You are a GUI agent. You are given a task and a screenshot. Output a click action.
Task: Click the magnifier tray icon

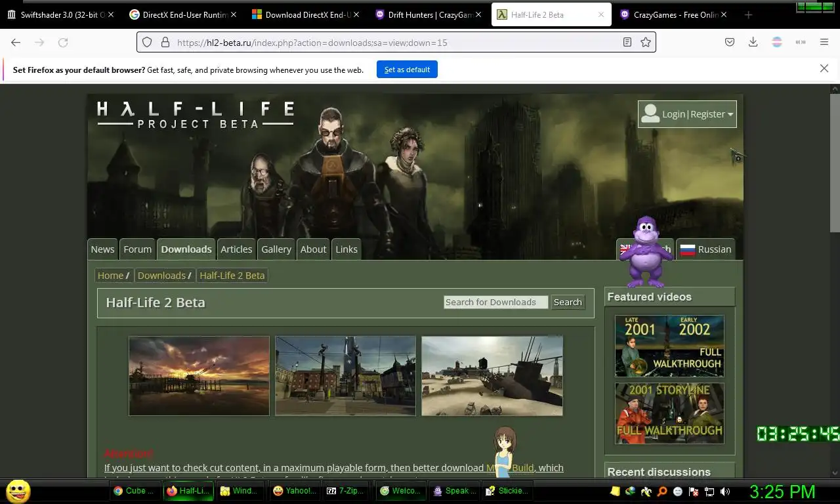click(x=662, y=492)
